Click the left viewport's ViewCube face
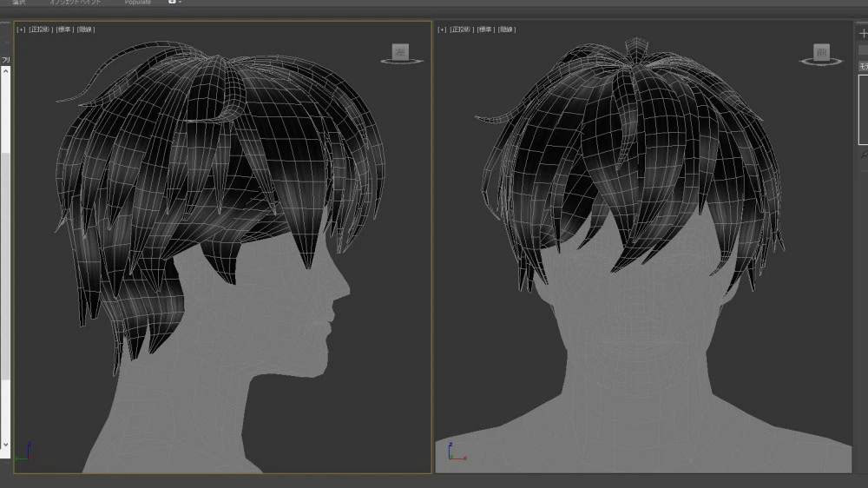 pyautogui.click(x=400, y=51)
